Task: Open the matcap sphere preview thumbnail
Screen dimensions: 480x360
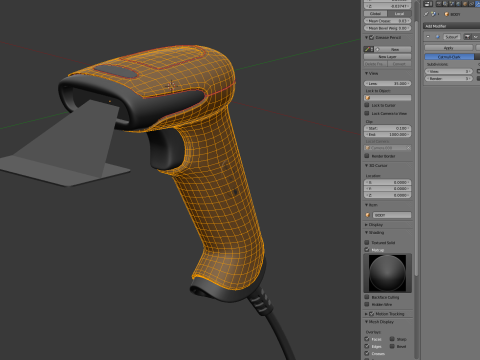Action: [x=387, y=273]
